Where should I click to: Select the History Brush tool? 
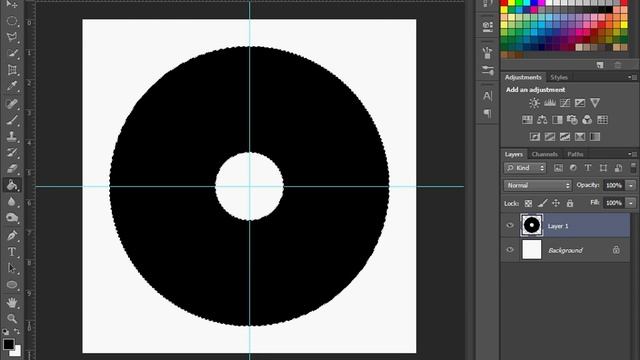[x=12, y=153]
